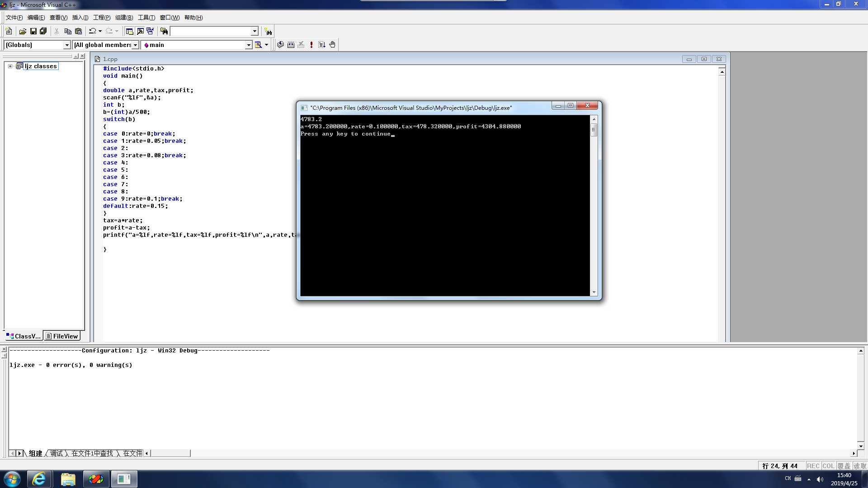868x488 pixels.
Task: Open the 帮助(H) menu
Action: [193, 18]
